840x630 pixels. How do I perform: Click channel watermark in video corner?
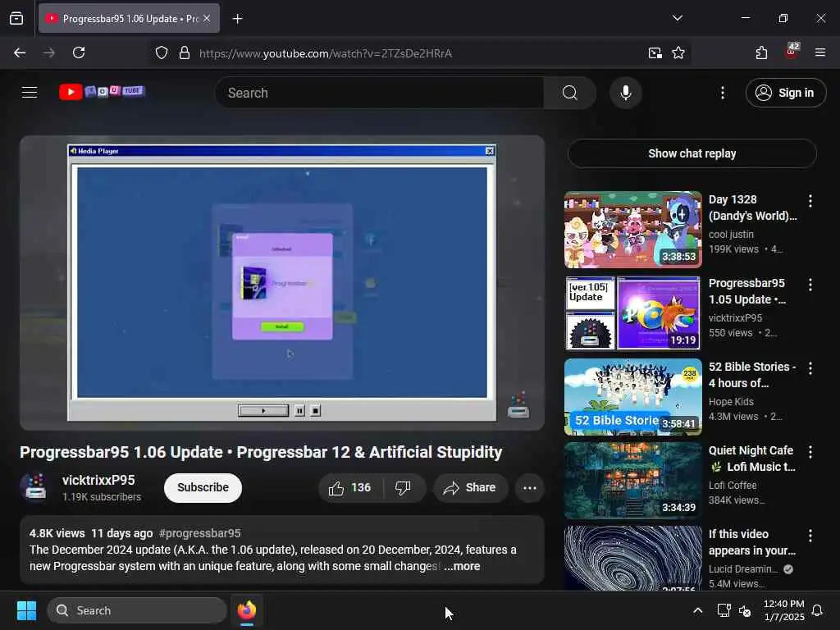coord(518,404)
